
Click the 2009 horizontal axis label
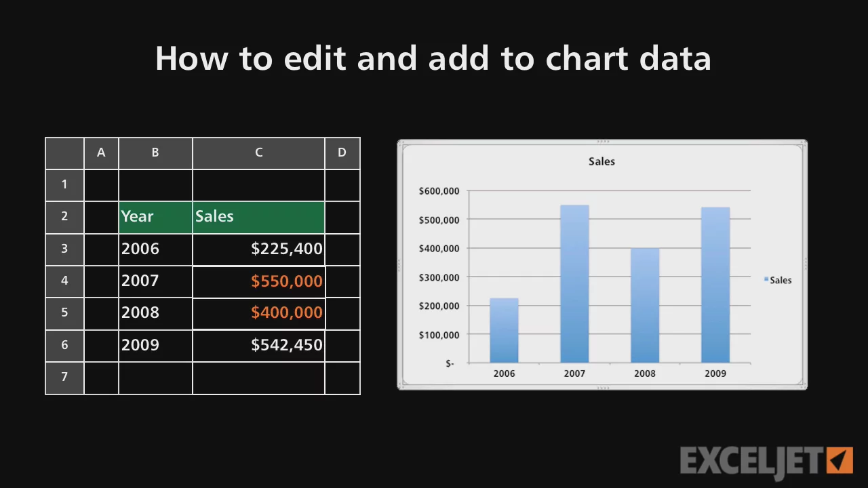coord(715,373)
